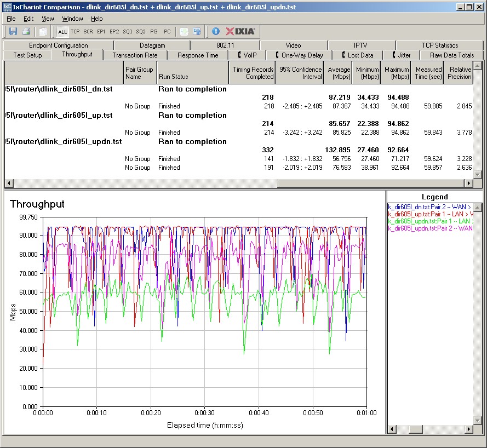The image size is (487, 448).
Task: Toggle the SCR filter button
Action: (x=88, y=32)
